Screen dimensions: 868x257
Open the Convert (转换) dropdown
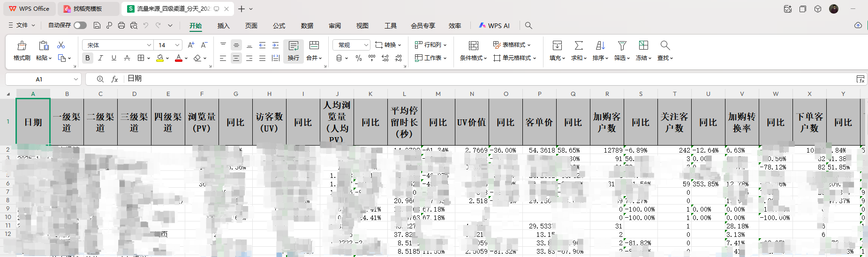tap(388, 45)
